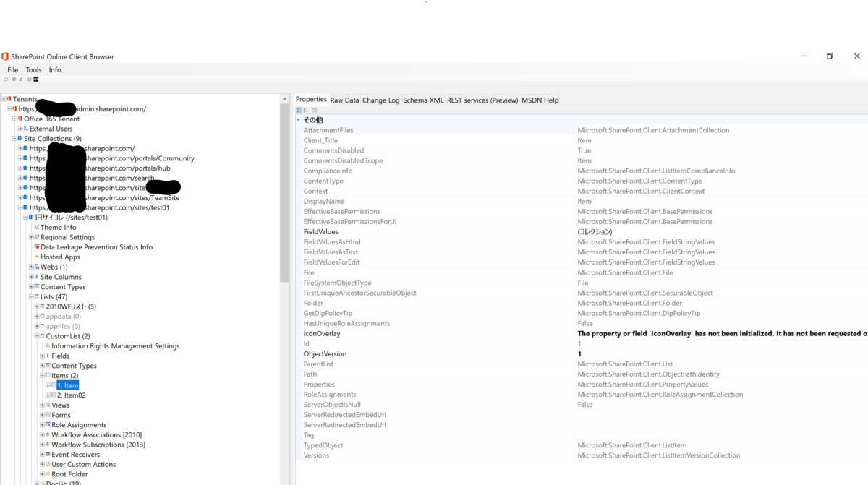Image resolution: width=868 pixels, height=485 pixels.
Task: Click the red shield icon beside Data Leakage Prevention
Action: coord(37,247)
